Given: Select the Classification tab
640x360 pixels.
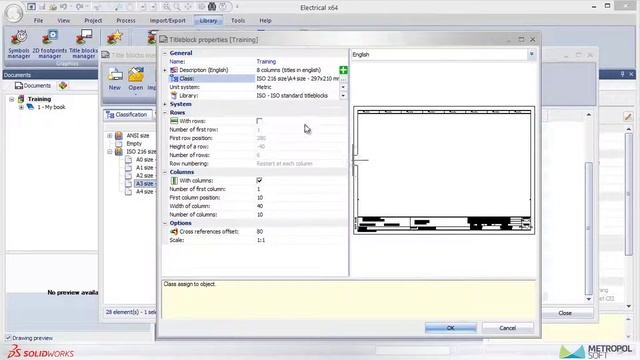Looking at the screenshot, I should coord(127,115).
